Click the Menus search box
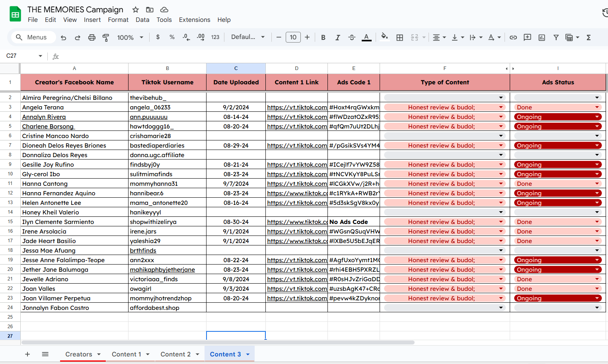 pyautogui.click(x=33, y=37)
